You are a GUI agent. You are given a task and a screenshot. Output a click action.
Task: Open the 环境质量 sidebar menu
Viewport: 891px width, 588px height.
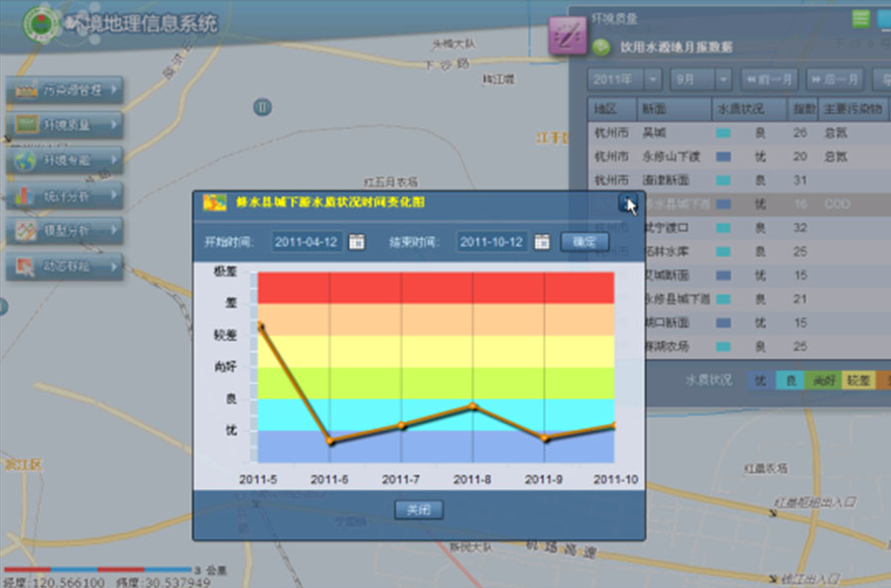[x=64, y=125]
